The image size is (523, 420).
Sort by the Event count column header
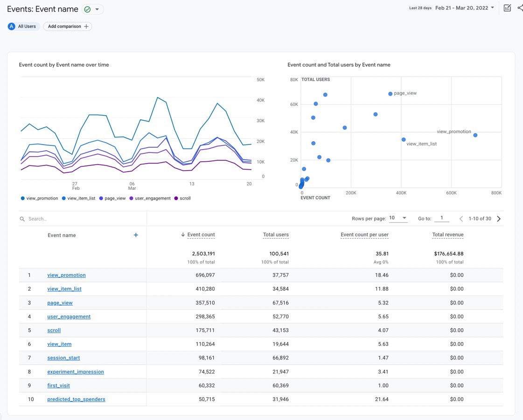click(202, 234)
